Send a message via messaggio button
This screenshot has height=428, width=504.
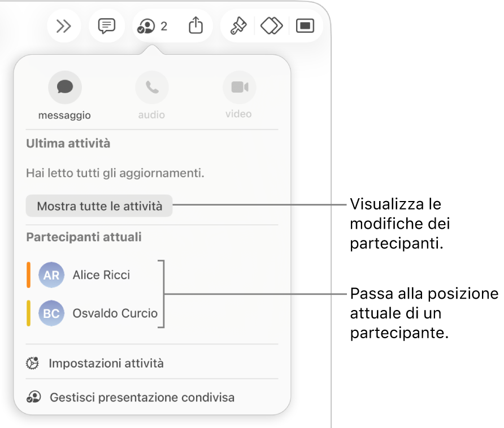[65, 87]
